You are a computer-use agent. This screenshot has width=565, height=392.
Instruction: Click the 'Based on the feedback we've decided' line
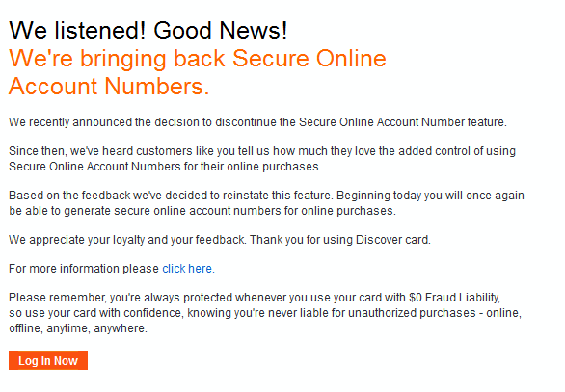[266, 196]
